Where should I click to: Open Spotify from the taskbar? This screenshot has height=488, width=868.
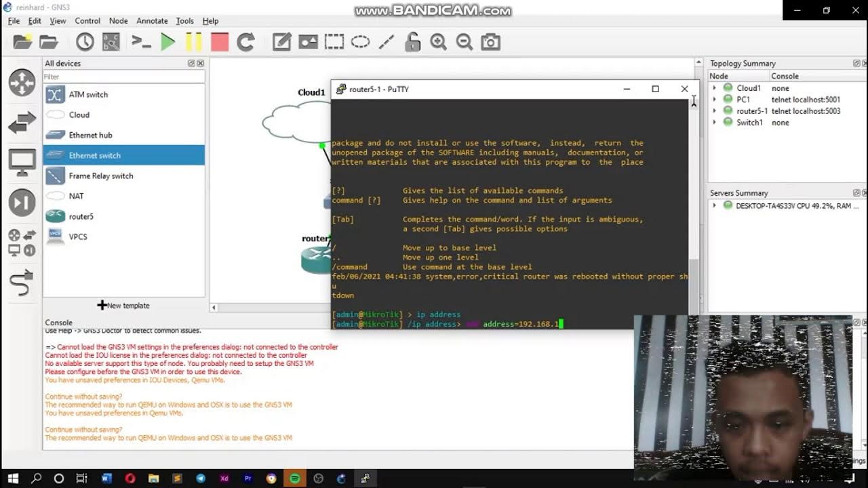click(x=295, y=478)
